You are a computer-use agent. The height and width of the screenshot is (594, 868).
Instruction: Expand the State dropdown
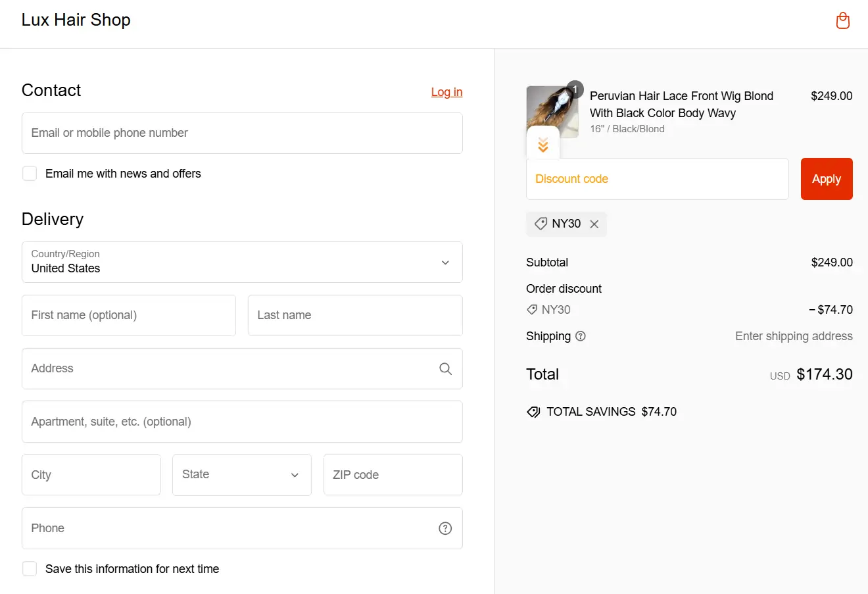point(242,475)
